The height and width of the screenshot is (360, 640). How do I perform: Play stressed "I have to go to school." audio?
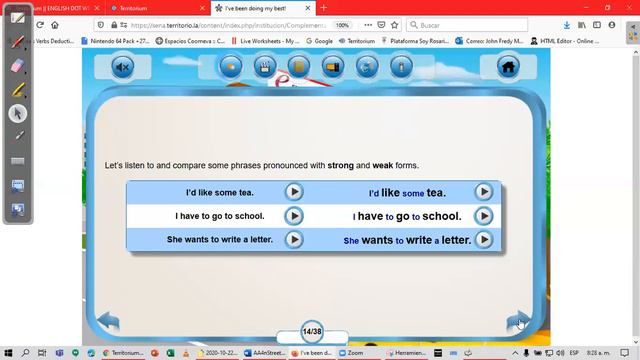point(484,216)
